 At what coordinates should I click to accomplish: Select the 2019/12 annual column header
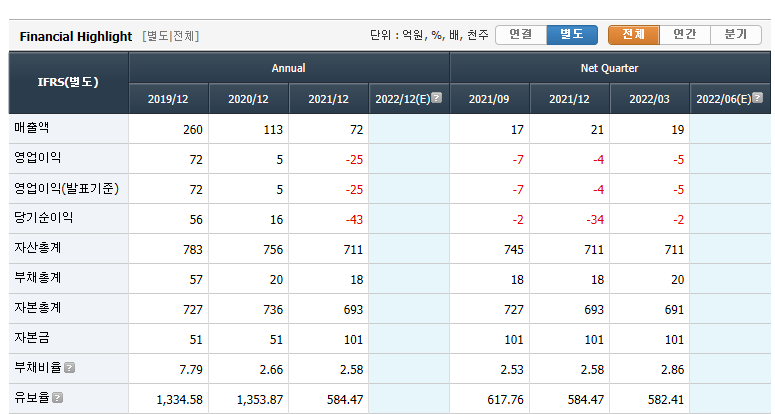click(x=168, y=99)
